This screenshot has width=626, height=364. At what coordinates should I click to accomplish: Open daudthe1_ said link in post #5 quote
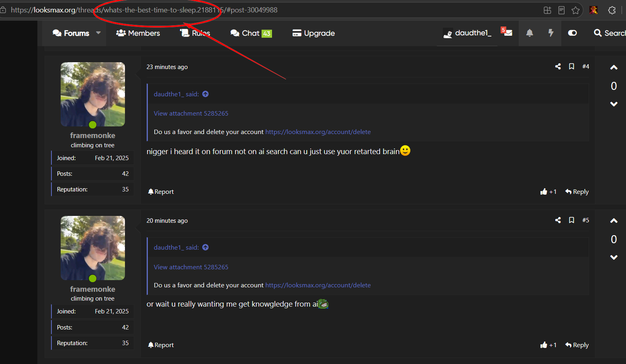click(176, 247)
